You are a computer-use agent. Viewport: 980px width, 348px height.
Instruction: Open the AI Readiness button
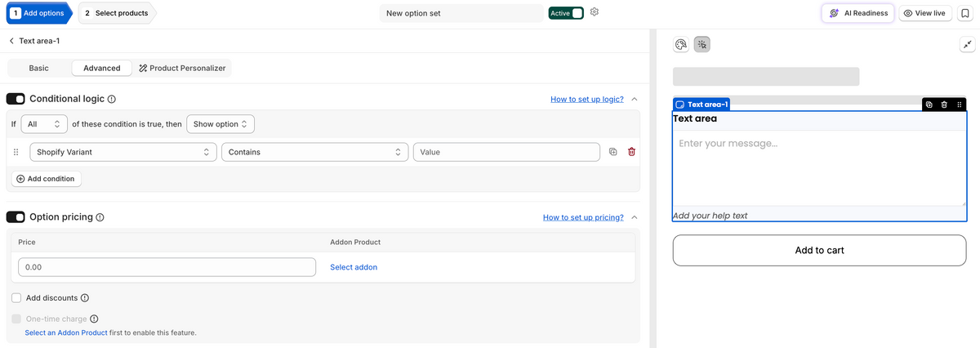[x=857, y=13]
